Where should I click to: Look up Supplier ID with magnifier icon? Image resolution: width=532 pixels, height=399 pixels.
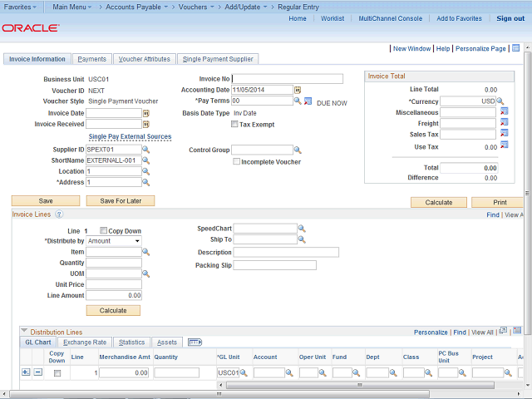point(145,150)
